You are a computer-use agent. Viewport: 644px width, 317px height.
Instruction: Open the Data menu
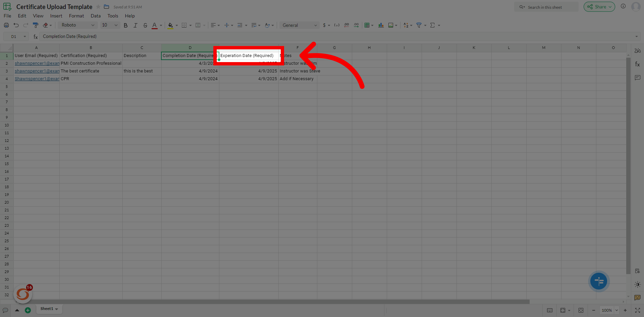pos(96,16)
